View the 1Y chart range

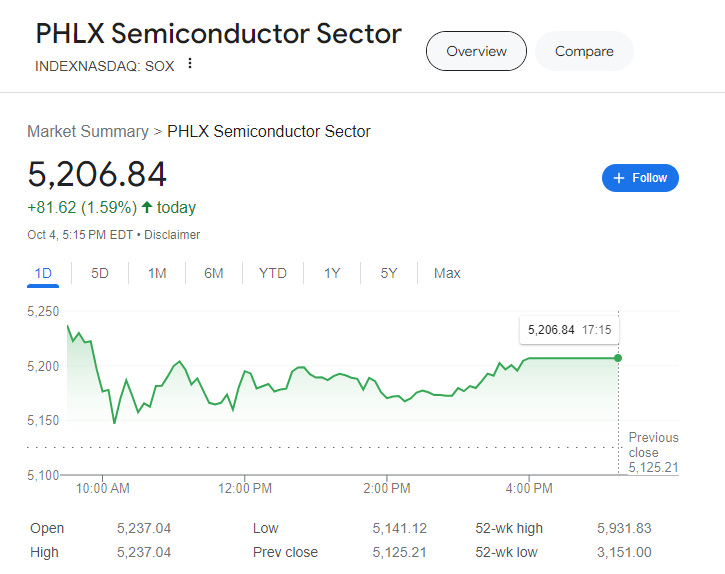click(332, 273)
